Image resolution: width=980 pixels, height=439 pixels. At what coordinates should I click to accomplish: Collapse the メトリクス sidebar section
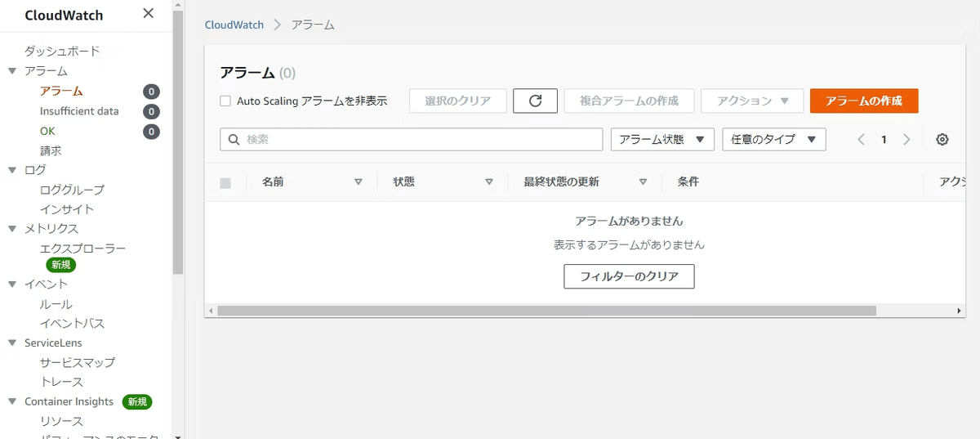(x=12, y=229)
